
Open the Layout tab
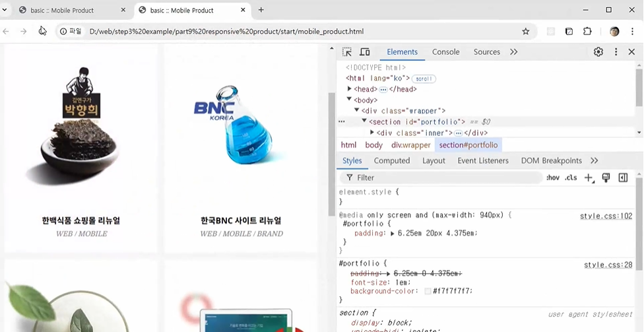[434, 160]
